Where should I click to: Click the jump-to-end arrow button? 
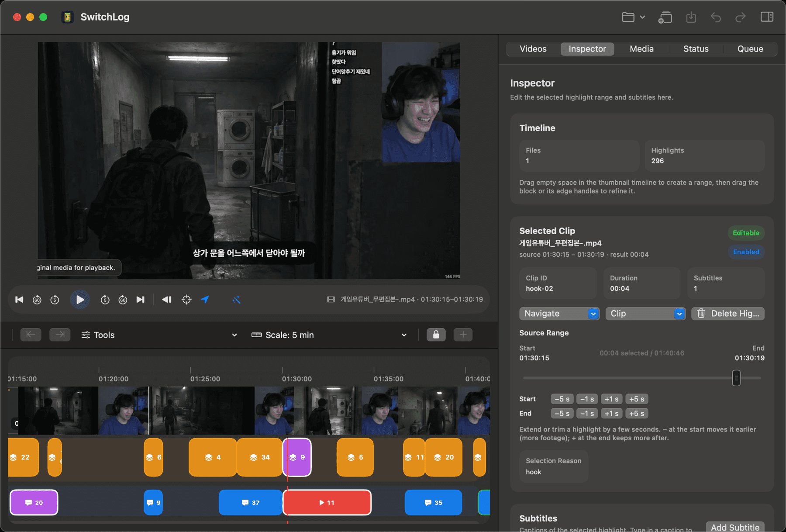coord(60,335)
